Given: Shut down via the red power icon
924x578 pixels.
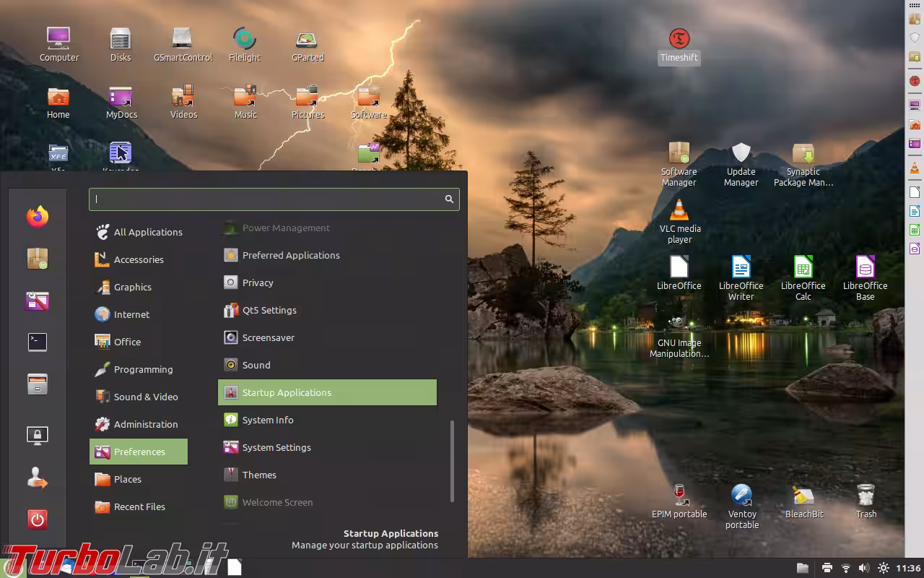Looking at the screenshot, I should pos(37,519).
